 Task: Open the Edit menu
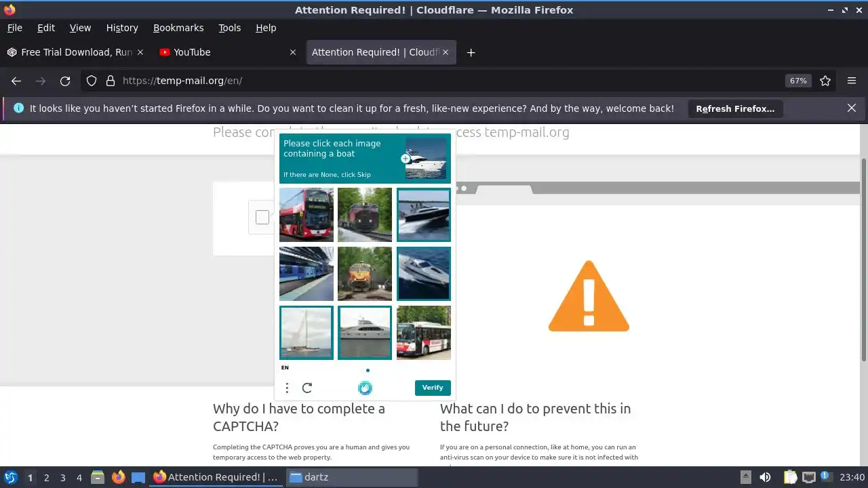pyautogui.click(x=46, y=28)
